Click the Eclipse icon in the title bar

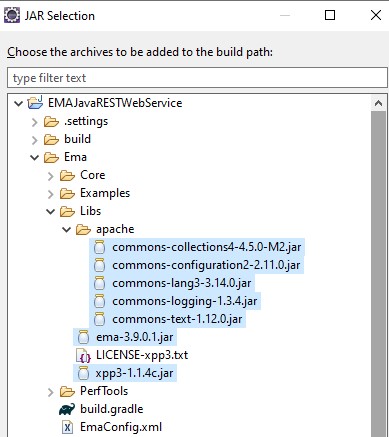12,15
